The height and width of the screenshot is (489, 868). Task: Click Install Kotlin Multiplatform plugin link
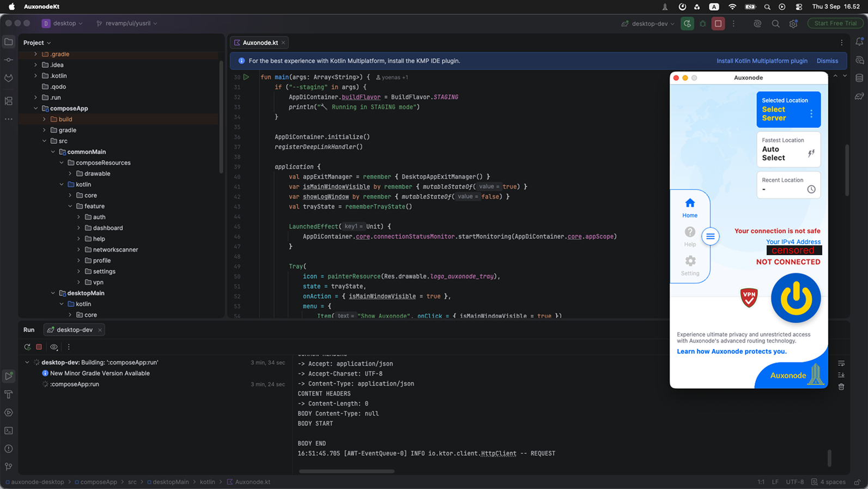click(x=762, y=61)
